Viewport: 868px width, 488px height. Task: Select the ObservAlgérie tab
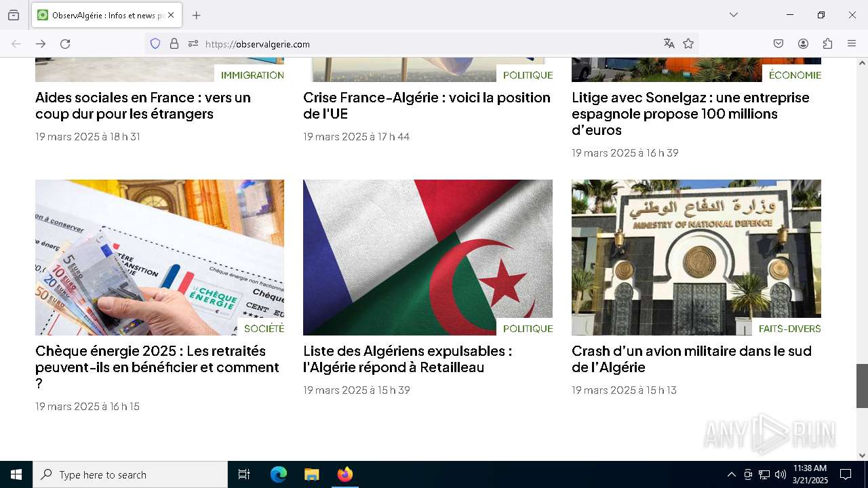click(x=106, y=15)
